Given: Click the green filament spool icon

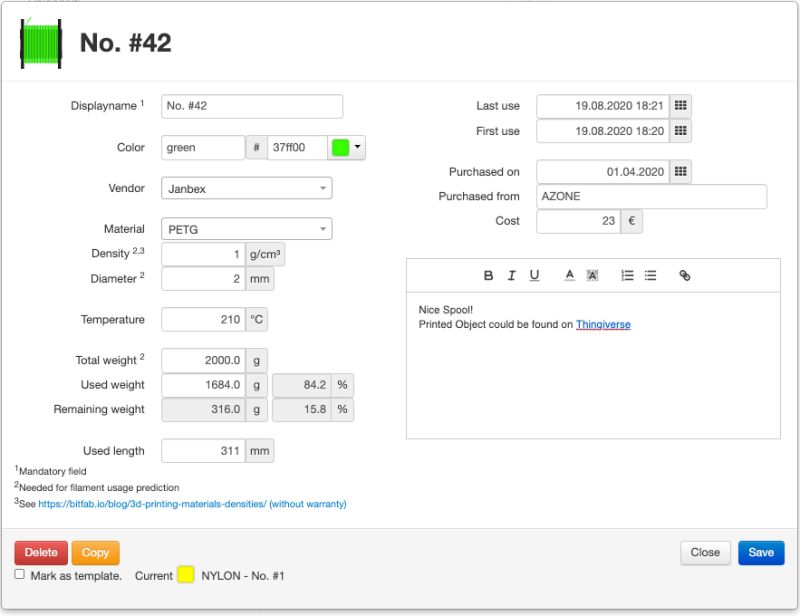Looking at the screenshot, I should tap(41, 43).
